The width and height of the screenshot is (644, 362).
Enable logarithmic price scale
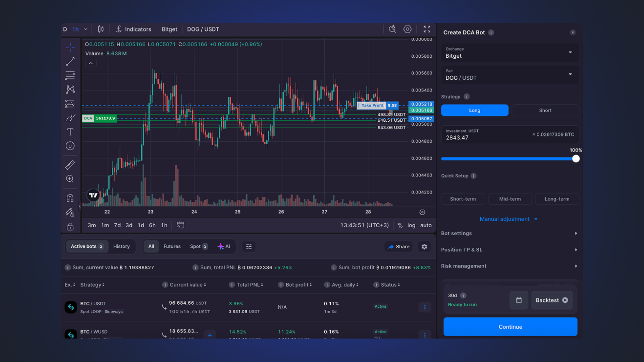coord(411,225)
